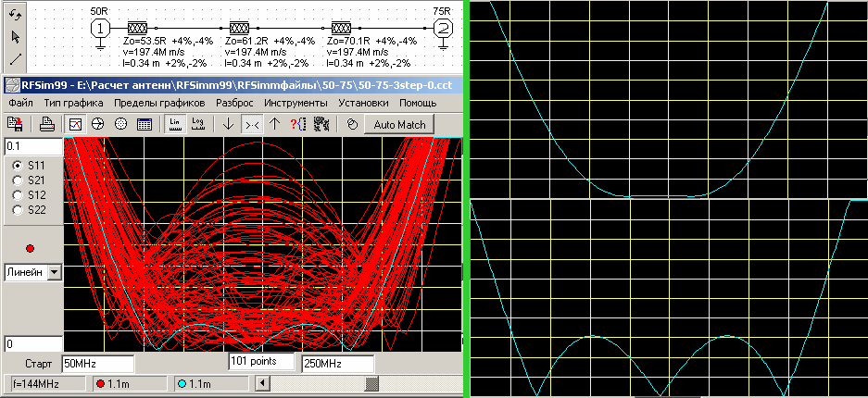
Task: Click the 101 points field
Action: pyautogui.click(x=261, y=361)
